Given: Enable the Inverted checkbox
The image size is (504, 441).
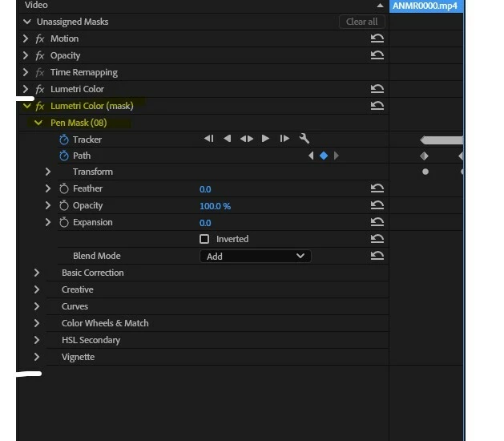Looking at the screenshot, I should tap(204, 239).
